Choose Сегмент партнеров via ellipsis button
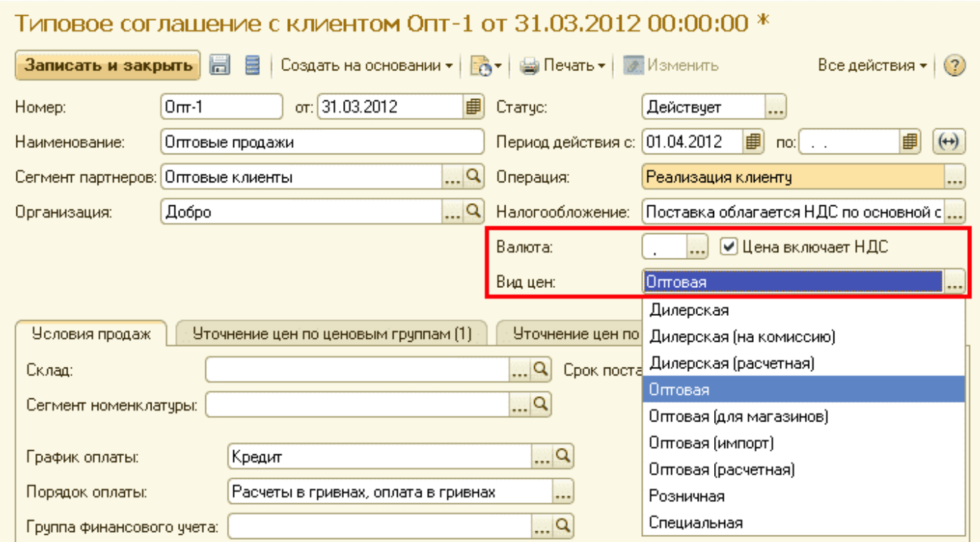The image size is (980, 542). pos(453,177)
